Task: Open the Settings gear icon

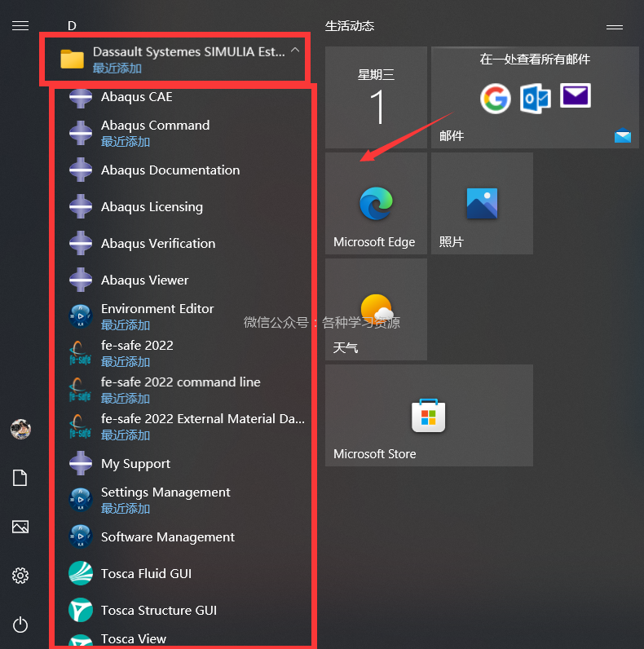Action: click(x=20, y=576)
